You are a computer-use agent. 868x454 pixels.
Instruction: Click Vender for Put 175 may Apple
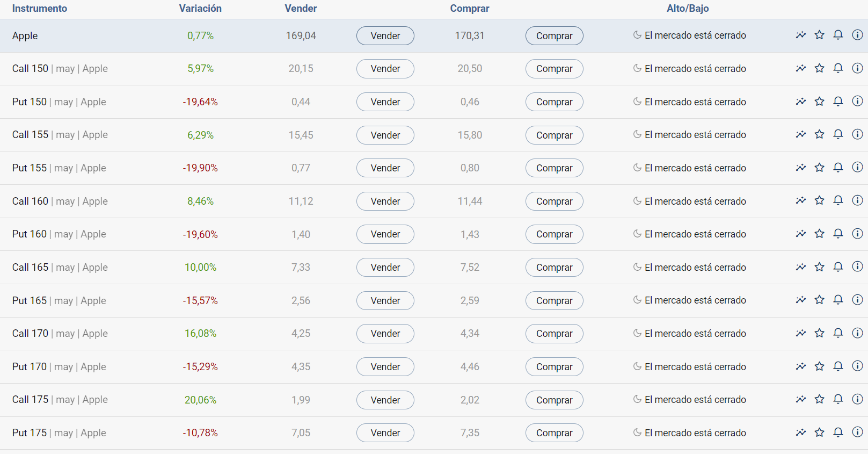tap(385, 433)
